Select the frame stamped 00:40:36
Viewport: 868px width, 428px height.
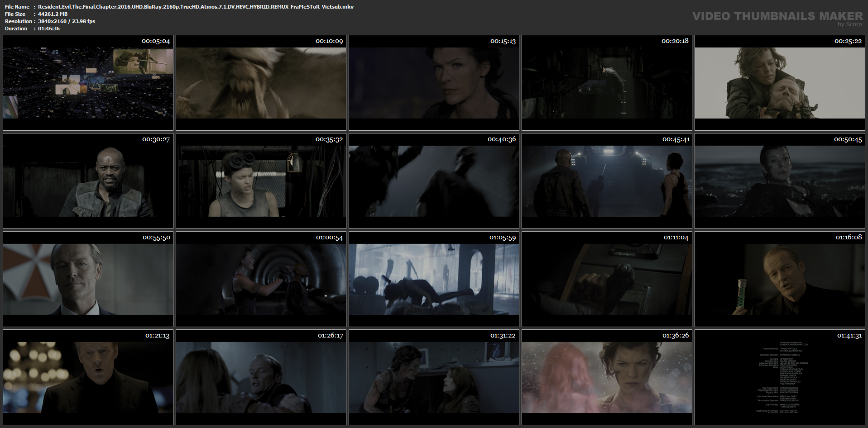[x=434, y=181]
